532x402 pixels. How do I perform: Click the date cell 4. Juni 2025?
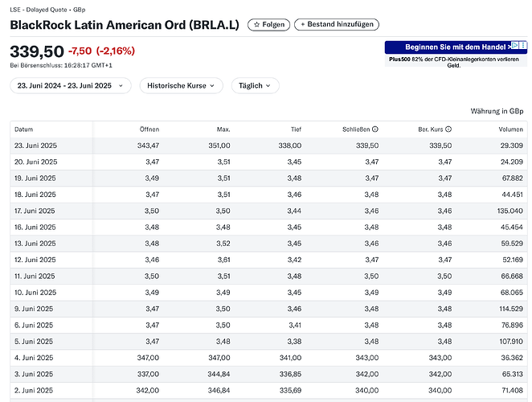coord(34,358)
